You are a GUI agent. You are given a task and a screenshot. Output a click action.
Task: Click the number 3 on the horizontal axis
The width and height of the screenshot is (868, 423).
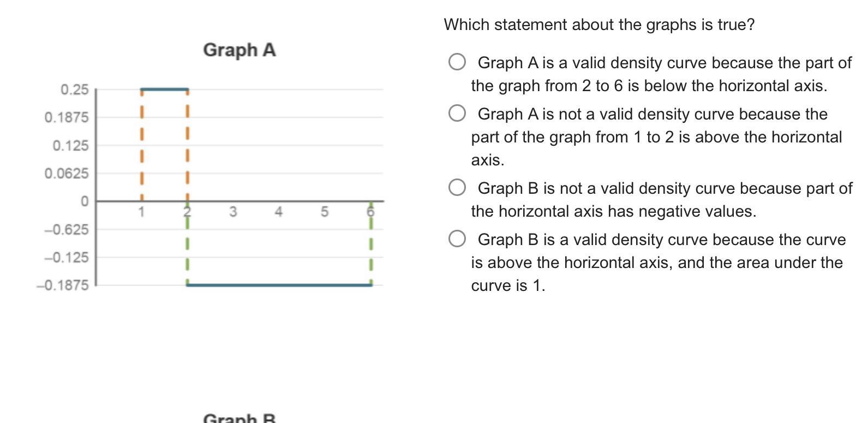pyautogui.click(x=233, y=212)
